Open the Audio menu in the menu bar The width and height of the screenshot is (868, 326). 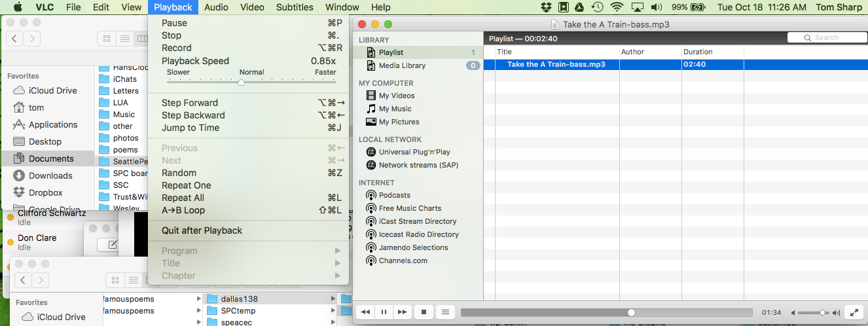click(216, 7)
